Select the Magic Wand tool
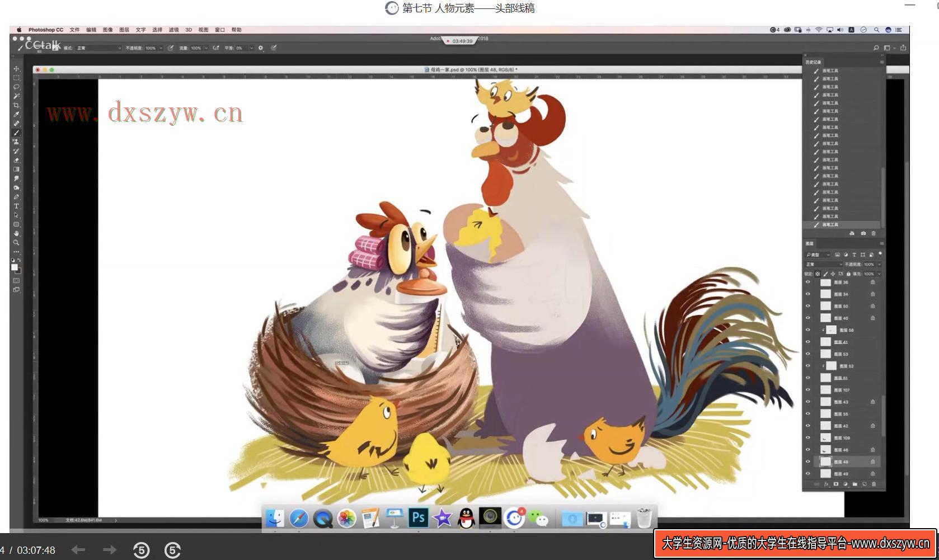The height and width of the screenshot is (560, 939). tap(16, 96)
